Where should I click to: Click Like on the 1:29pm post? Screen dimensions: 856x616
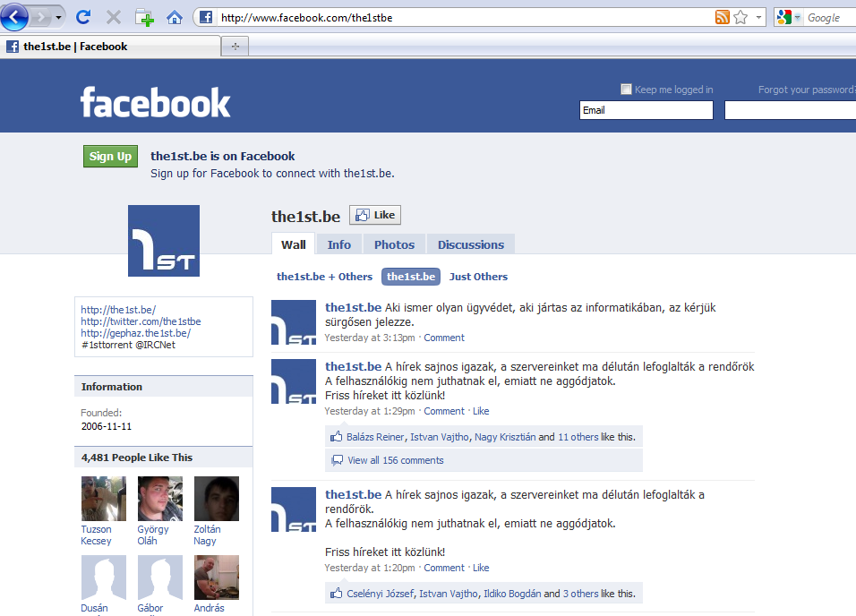point(481,411)
